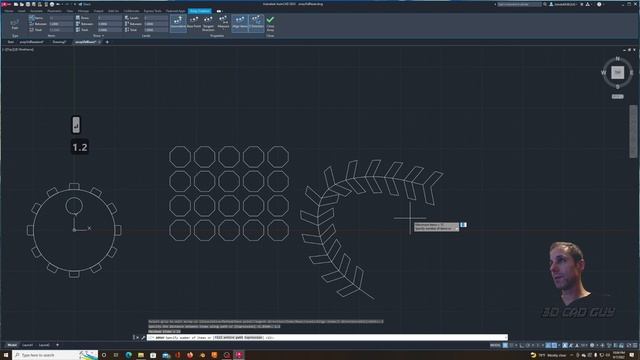Open the command line history arrow
640x360 pixels.
point(506,338)
